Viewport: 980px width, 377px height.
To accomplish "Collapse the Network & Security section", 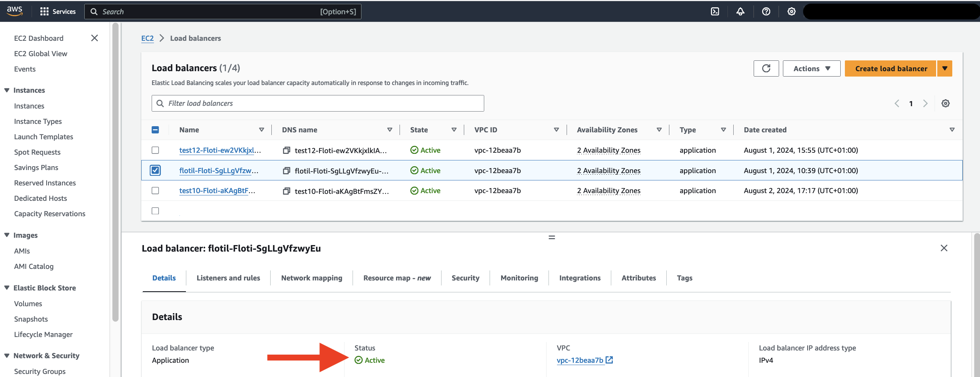I will click(7, 355).
